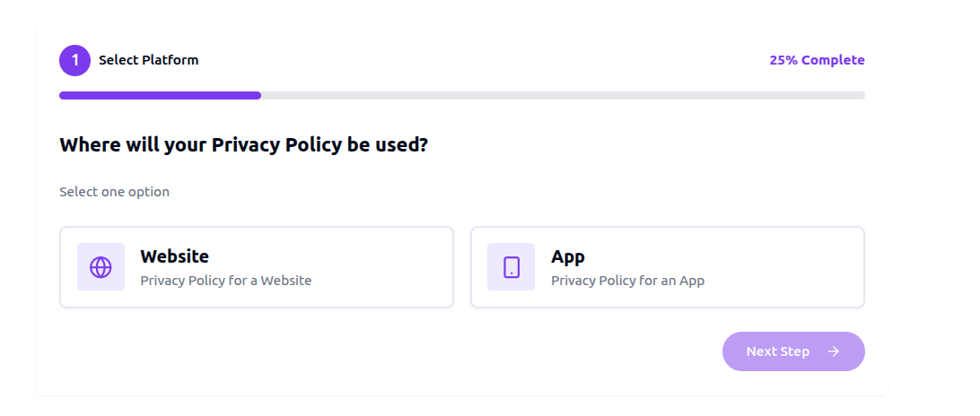This screenshot has height=416, width=980.
Task: Click "Privacy Policy for a Website" description text
Action: 226,281
